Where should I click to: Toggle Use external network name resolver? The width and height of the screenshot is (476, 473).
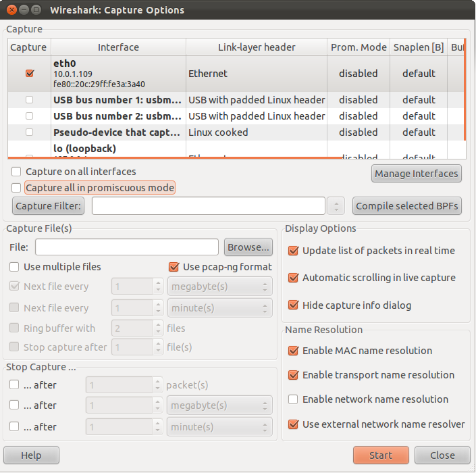click(293, 424)
